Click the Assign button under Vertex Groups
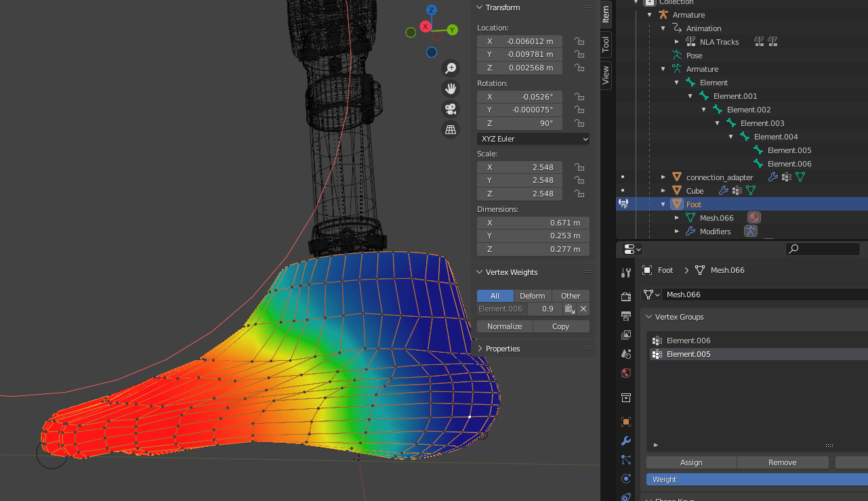 coord(690,462)
